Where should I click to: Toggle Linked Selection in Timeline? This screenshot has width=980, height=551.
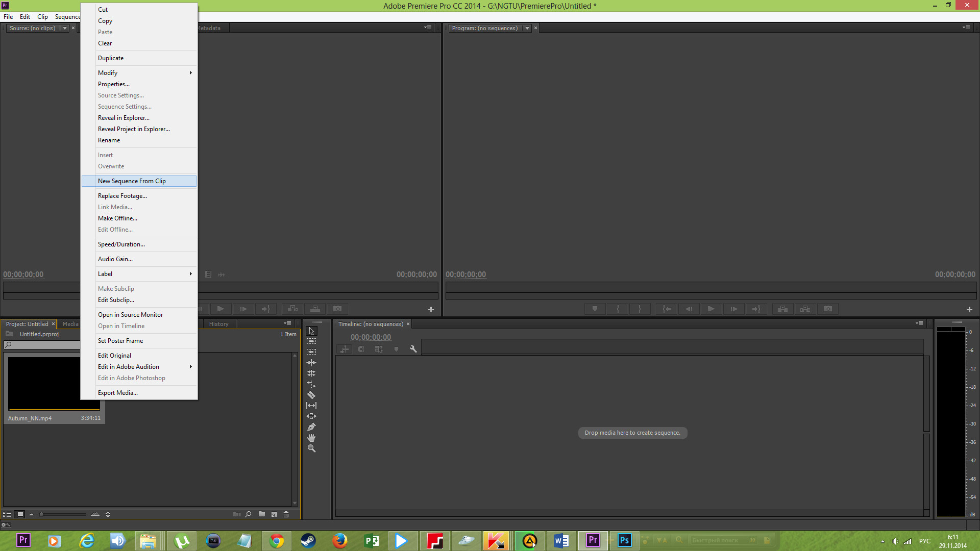click(x=379, y=349)
